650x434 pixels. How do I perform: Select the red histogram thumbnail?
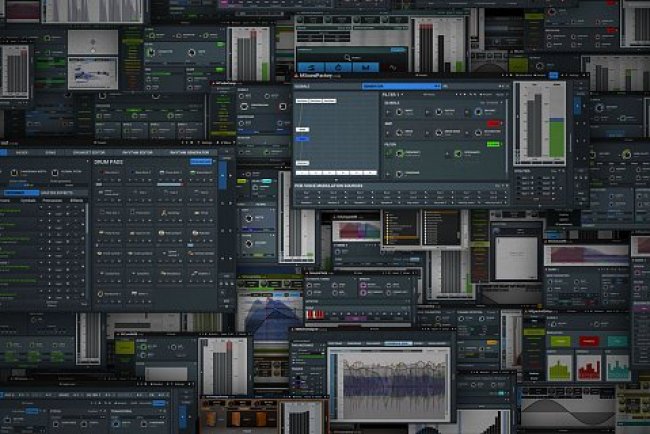point(589,368)
